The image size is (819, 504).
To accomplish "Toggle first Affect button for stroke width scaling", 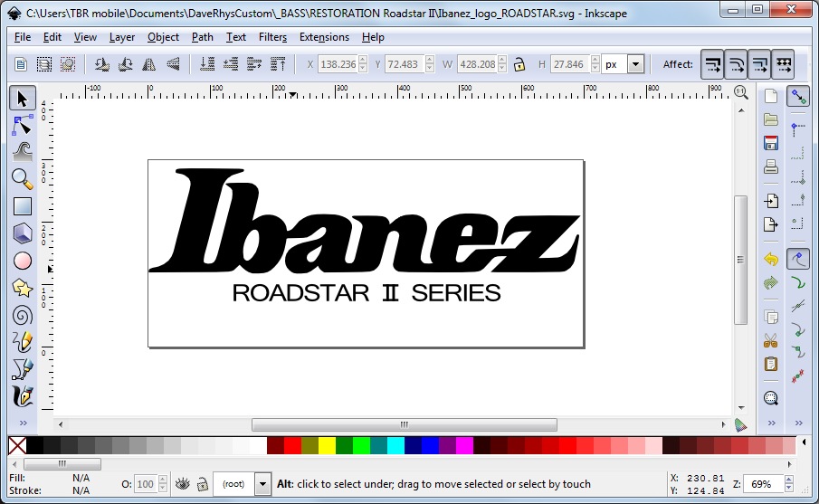I will tap(712, 64).
